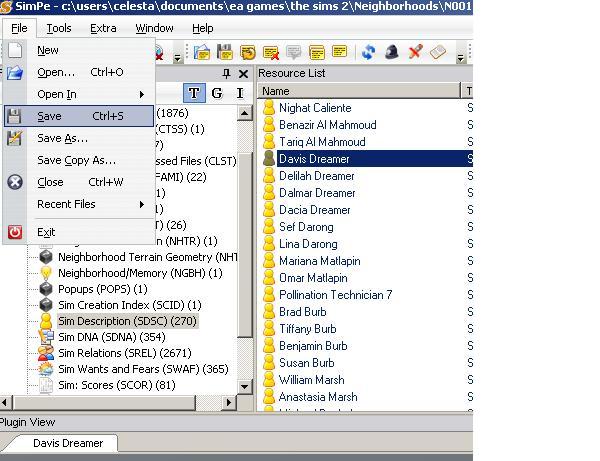Click the tree scroll up arrow

point(245,113)
